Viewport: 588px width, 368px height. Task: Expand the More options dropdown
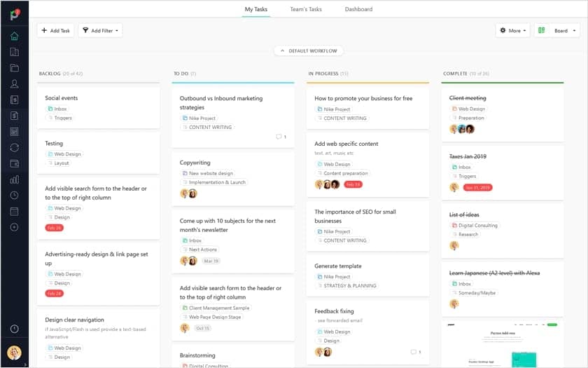point(512,31)
